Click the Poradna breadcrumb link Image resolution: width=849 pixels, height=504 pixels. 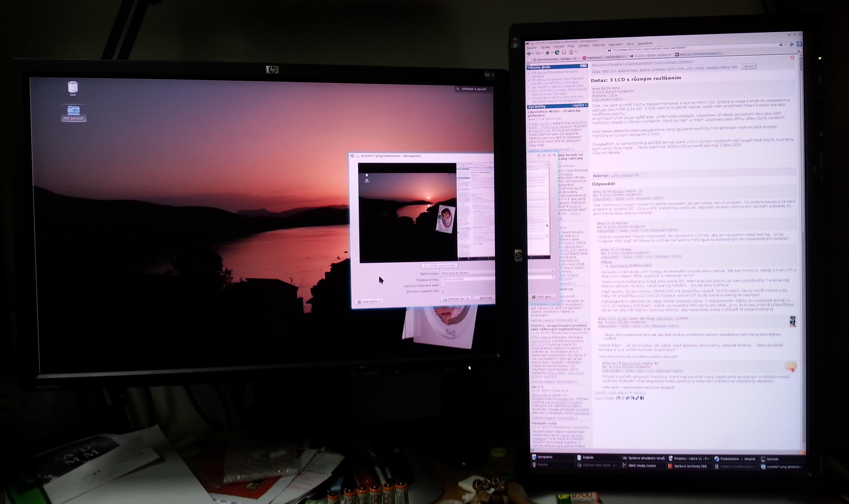pos(615,64)
